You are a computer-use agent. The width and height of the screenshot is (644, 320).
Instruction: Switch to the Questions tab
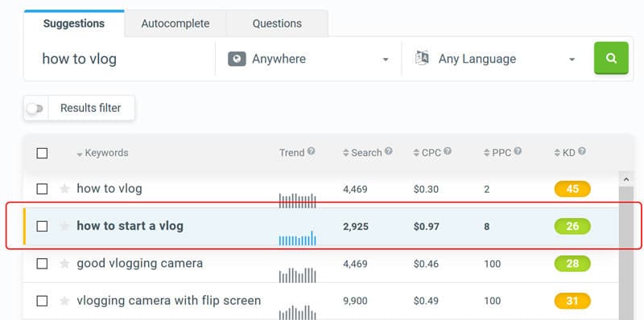pos(277,23)
